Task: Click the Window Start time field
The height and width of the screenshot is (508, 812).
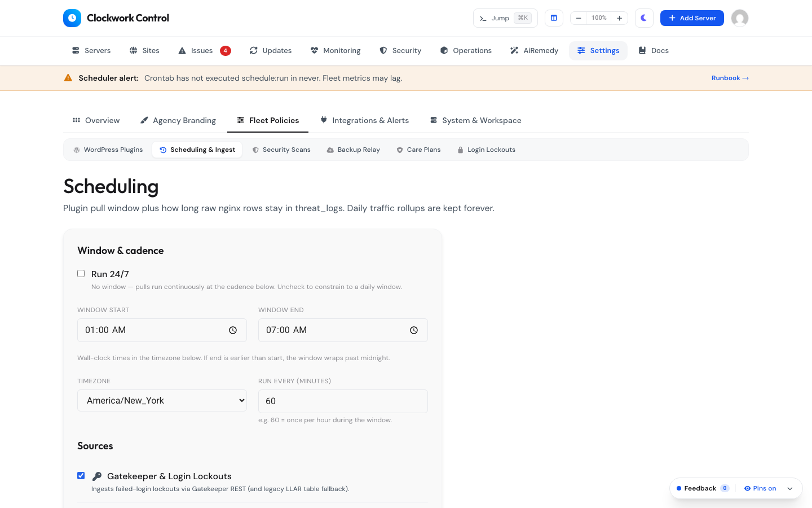Action: (162, 330)
